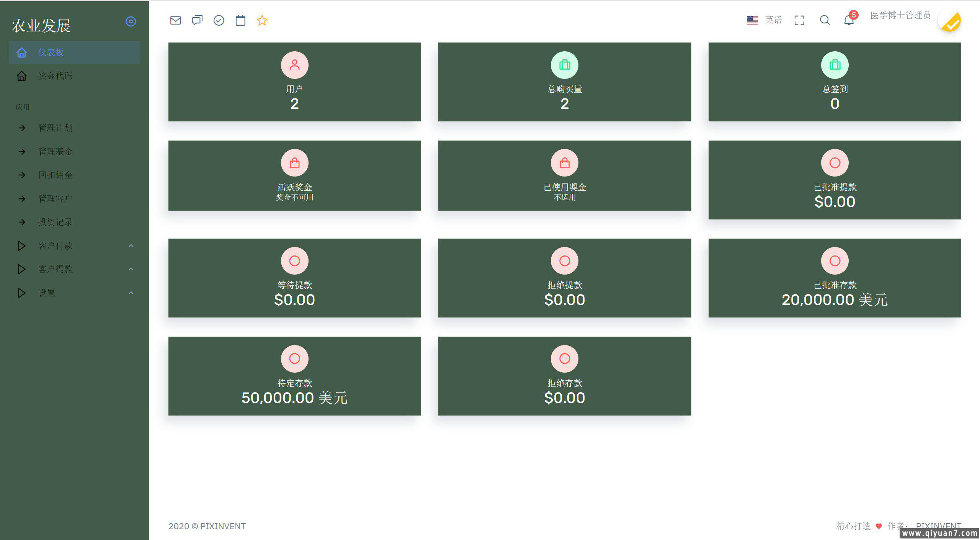Enter fullscreen with the expand icon

click(799, 20)
